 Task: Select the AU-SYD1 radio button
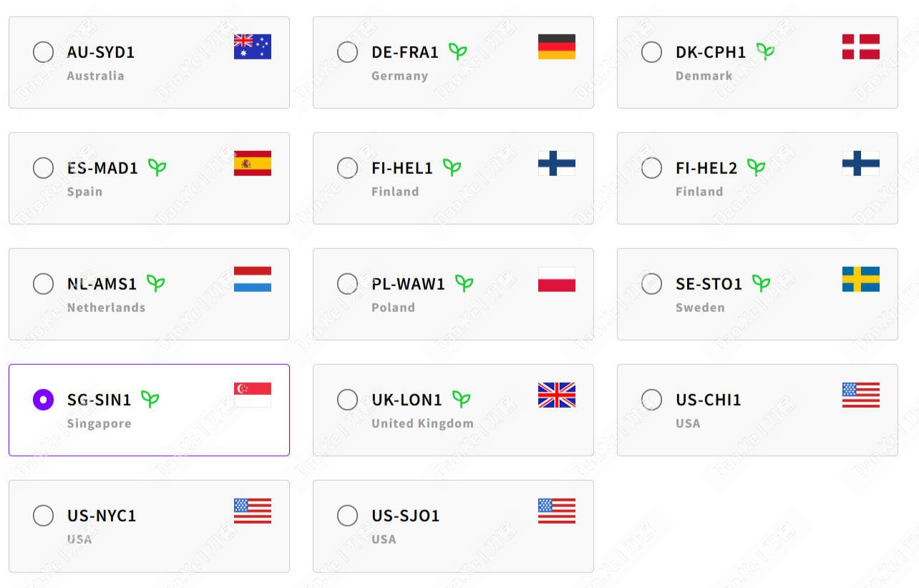tap(43, 52)
